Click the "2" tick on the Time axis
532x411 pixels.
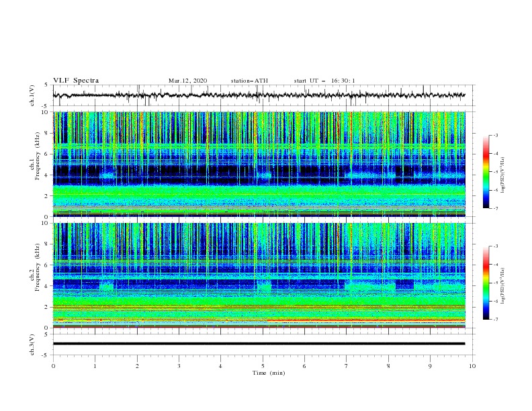point(137,366)
